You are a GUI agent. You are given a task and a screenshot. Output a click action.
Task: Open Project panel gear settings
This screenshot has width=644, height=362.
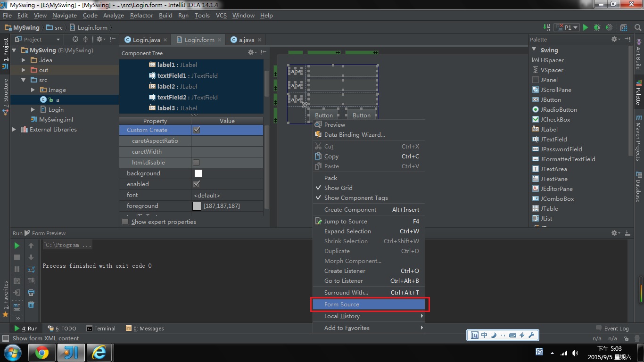pos(100,40)
